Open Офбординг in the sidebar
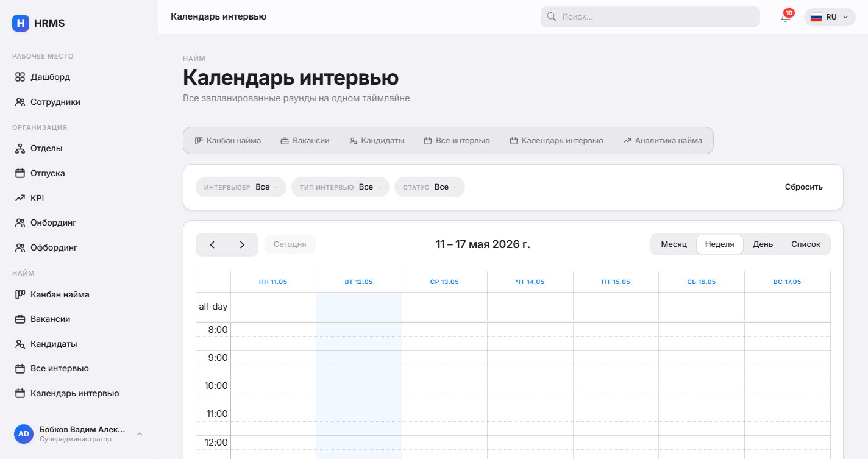Image resolution: width=868 pixels, height=459 pixels. click(79, 248)
